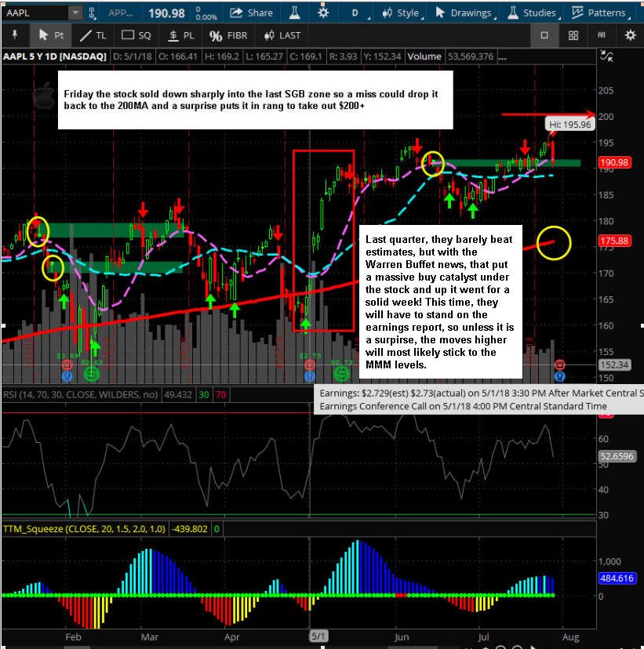644x649 pixels.
Task: Click the red 175.88 price axis label
Action: pyautogui.click(x=615, y=241)
